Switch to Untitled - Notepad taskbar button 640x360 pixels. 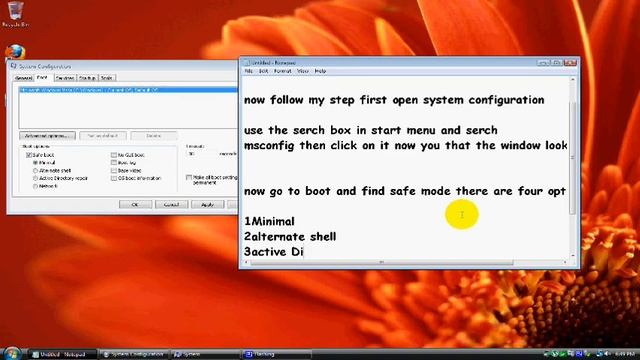(x=62, y=354)
